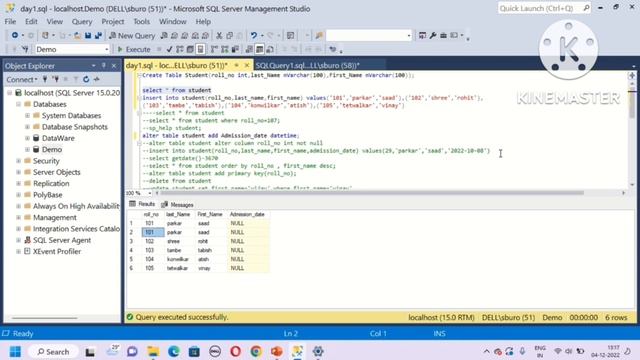Screen dimensions: 640x360
Task: Click the Results to Text icon
Action: [x=249, y=49]
